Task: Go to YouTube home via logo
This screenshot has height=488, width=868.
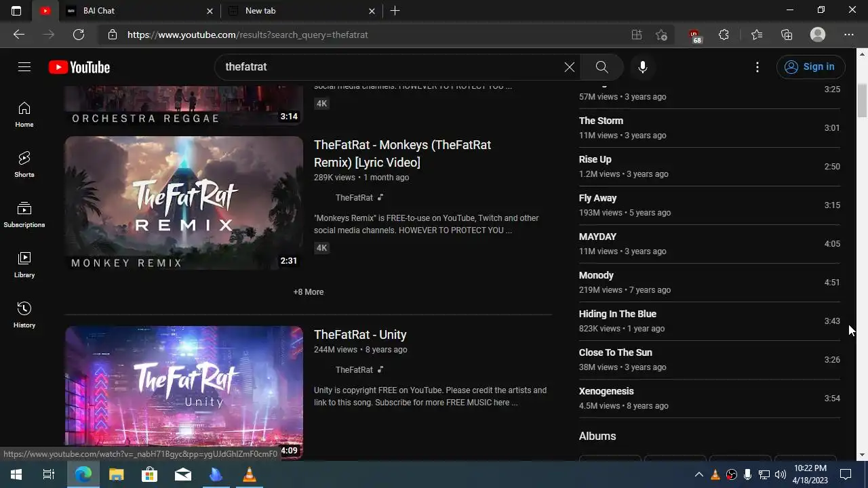Action: pos(79,67)
